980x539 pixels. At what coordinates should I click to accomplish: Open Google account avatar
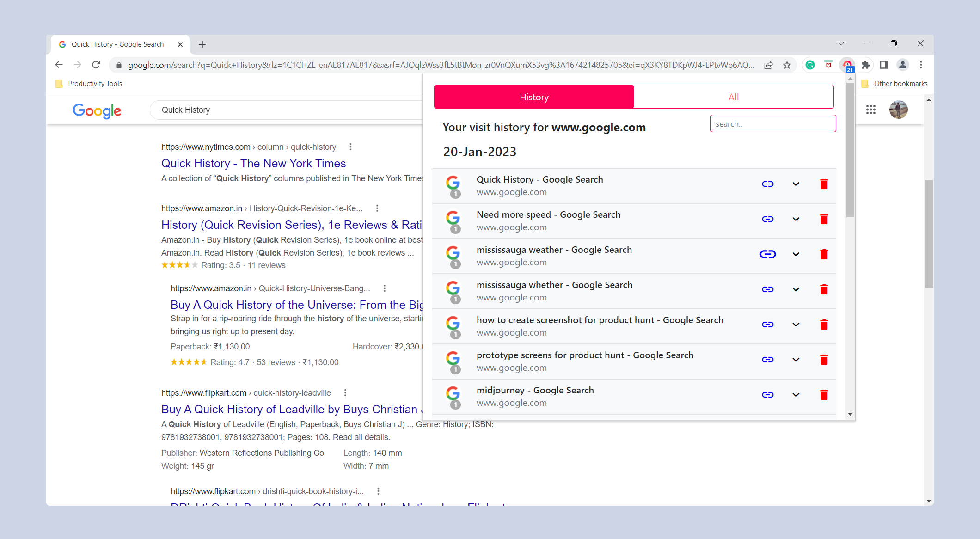tap(899, 110)
